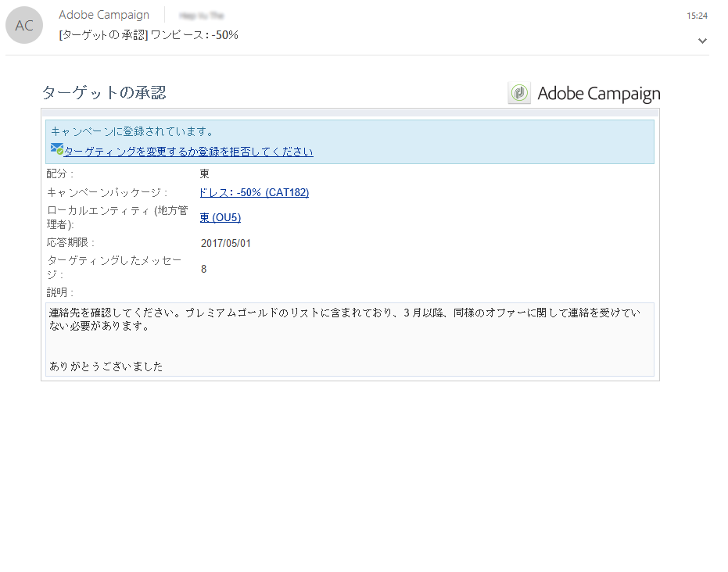
Task: Click the ターゲットの承認 heading
Action: pyautogui.click(x=104, y=92)
